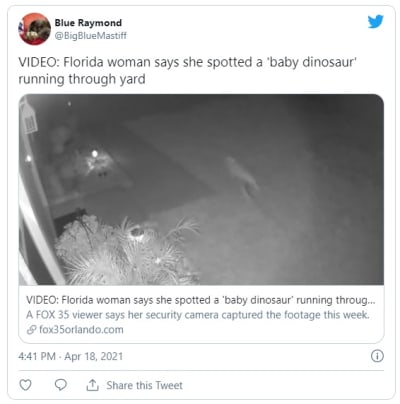Screen dimensions: 400x404
Task: Open the baby dinosaur video thumbnail
Action: [x=201, y=189]
